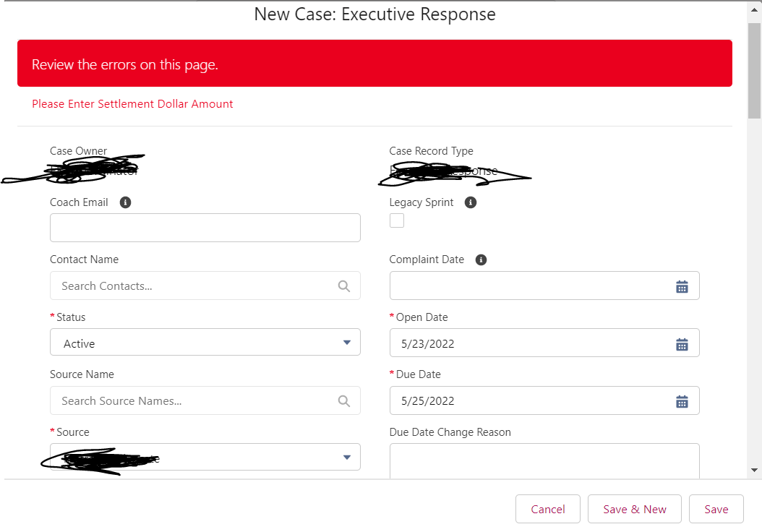762x532 pixels.
Task: Click the Due Date field showing 5/25/2022
Action: (528, 401)
